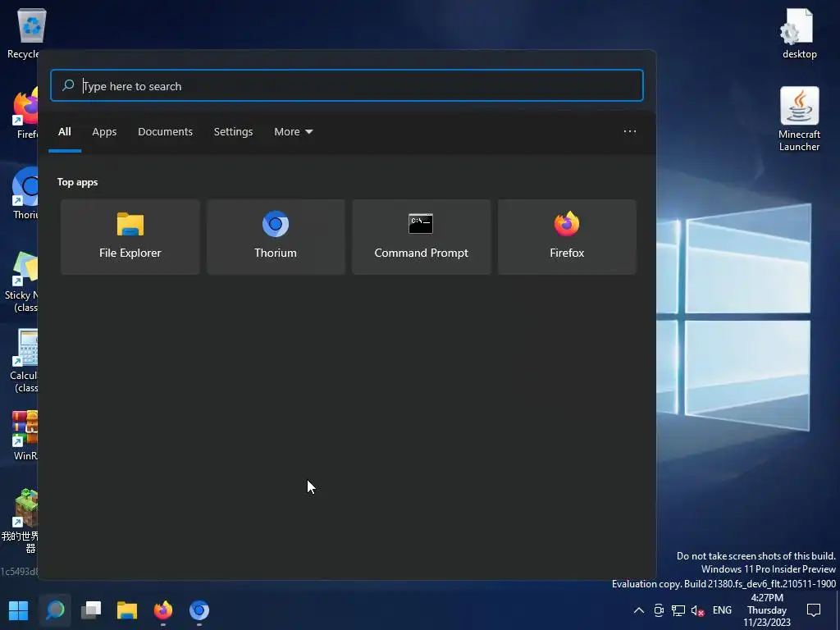Viewport: 840px width, 630px height.
Task: Select the Recycle Bin desktop icon
Action: pyautogui.click(x=22, y=33)
